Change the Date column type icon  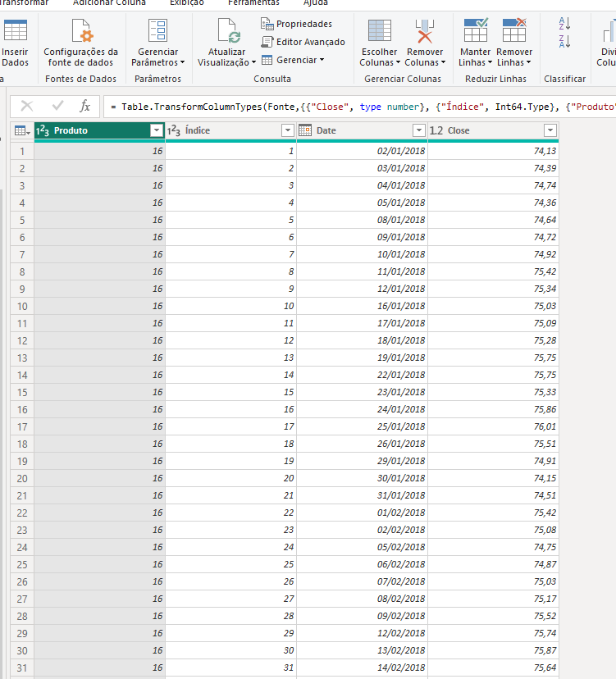point(305,130)
